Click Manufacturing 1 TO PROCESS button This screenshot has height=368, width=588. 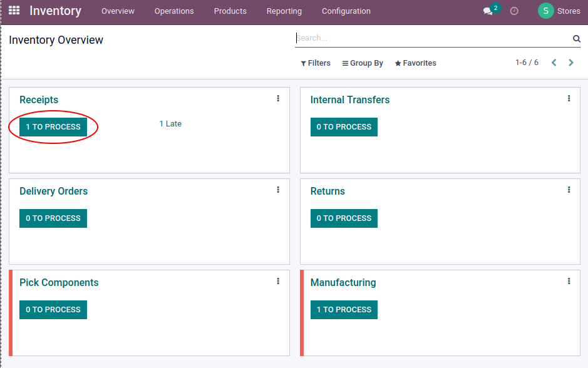coord(344,310)
